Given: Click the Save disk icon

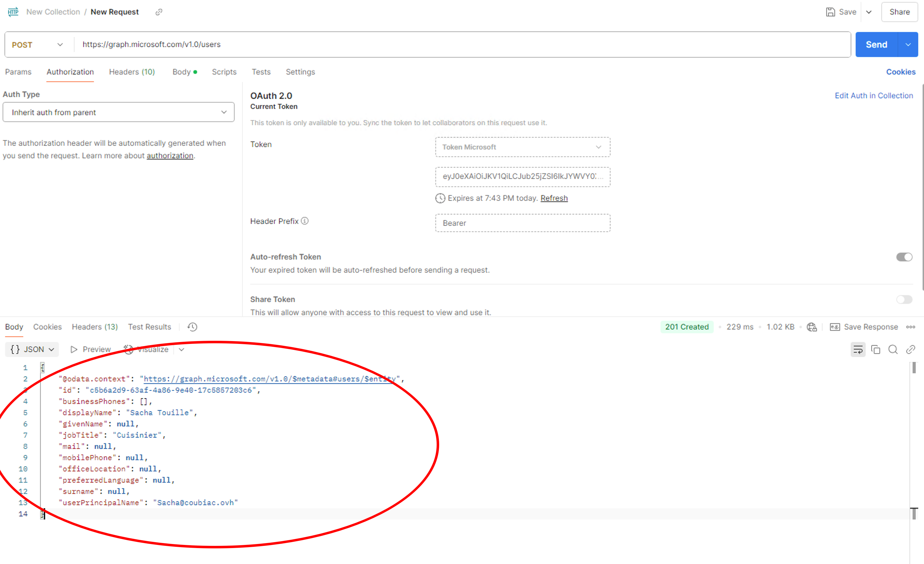Looking at the screenshot, I should [x=830, y=12].
